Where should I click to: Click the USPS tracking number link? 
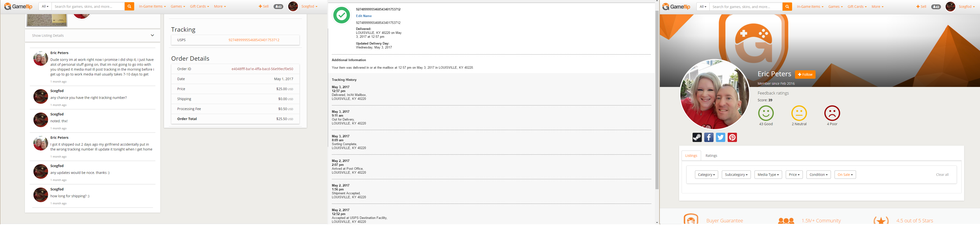(254, 40)
